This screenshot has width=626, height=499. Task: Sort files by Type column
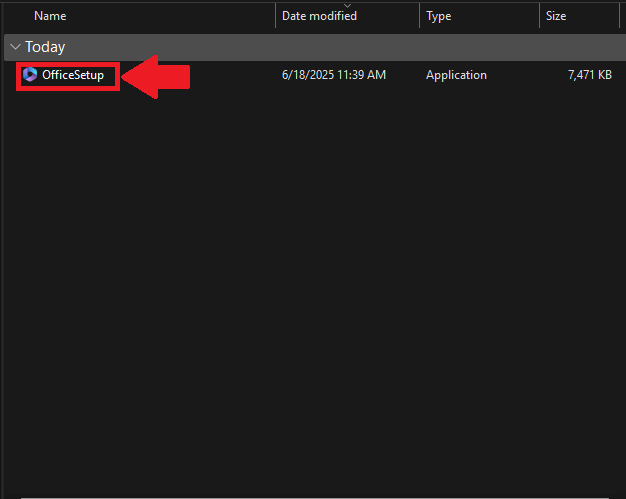pyautogui.click(x=438, y=16)
